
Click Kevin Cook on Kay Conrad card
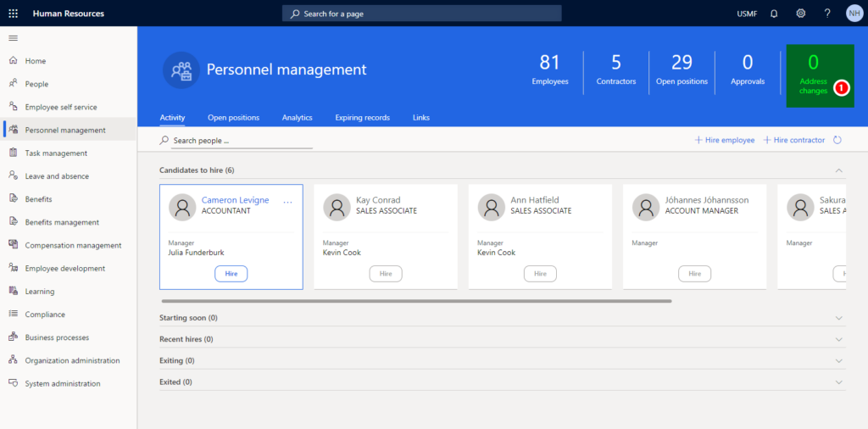point(342,253)
